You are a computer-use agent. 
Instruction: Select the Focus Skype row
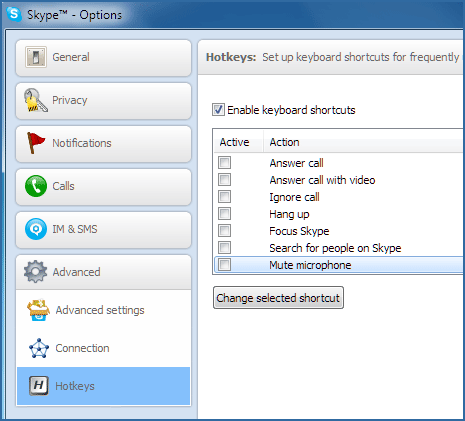(x=338, y=231)
